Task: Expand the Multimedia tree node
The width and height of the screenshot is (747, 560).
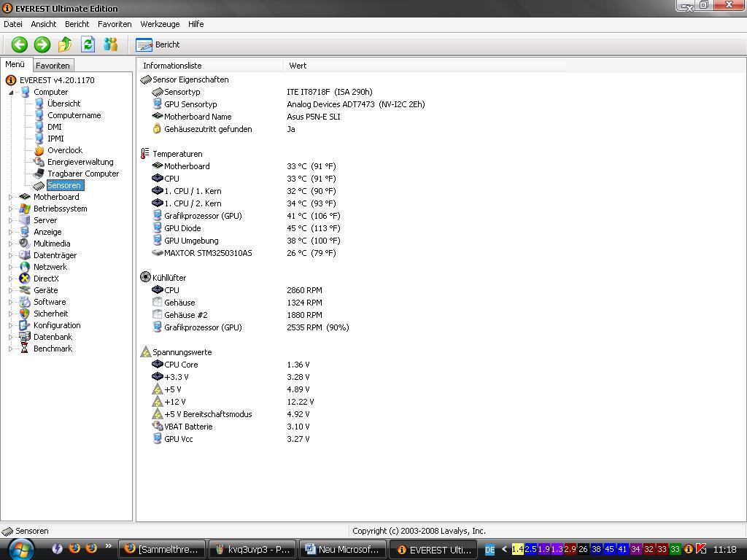Action: 10,244
